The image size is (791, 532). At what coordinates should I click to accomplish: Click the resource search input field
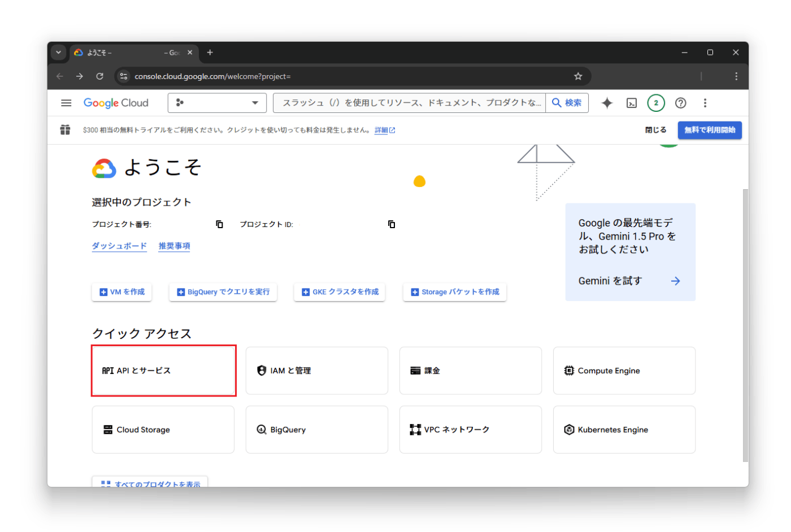pos(409,103)
